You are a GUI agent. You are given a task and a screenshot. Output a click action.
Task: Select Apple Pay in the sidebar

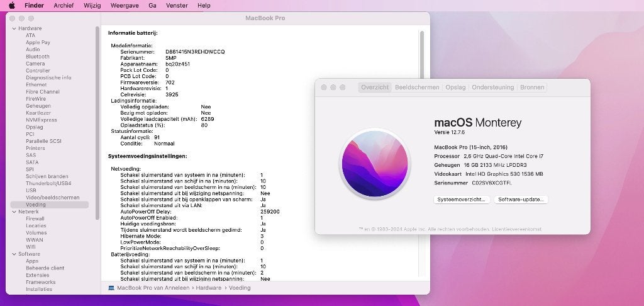point(38,42)
